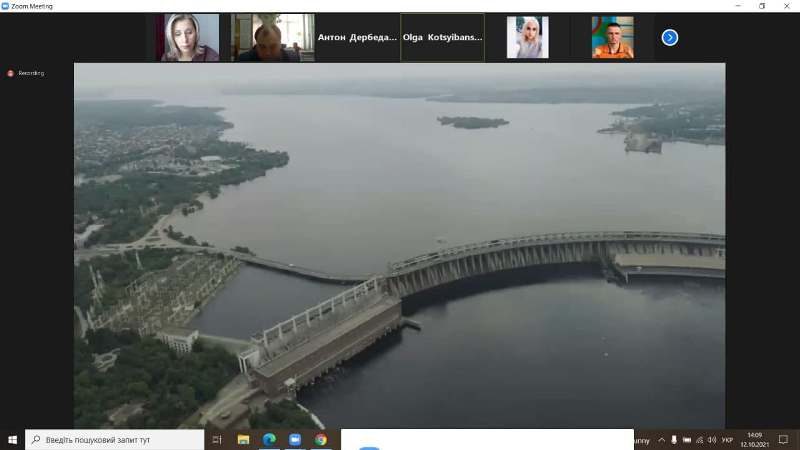
Task: Click the taskbar search field
Action: pos(115,439)
